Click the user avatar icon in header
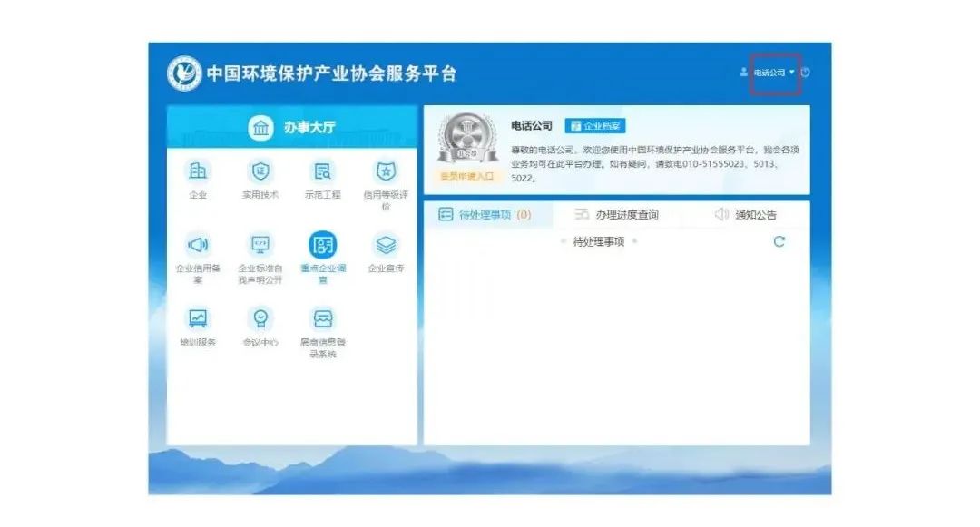Viewport: 980px width, 527px height. coord(744,73)
